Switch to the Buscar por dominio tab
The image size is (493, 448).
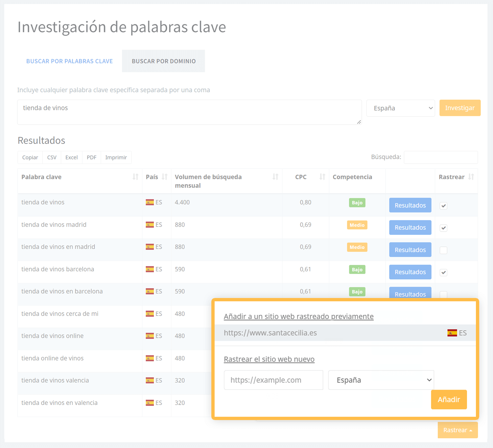coord(163,61)
